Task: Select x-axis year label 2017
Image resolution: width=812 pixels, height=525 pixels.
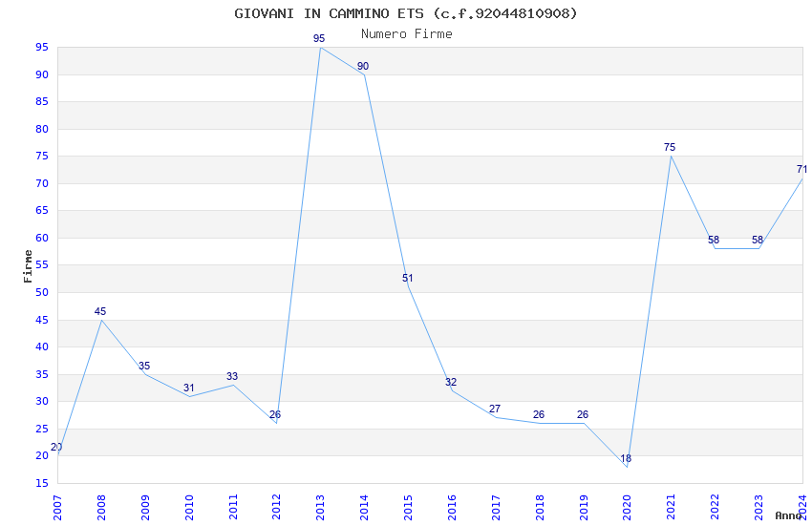Action: click(496, 507)
